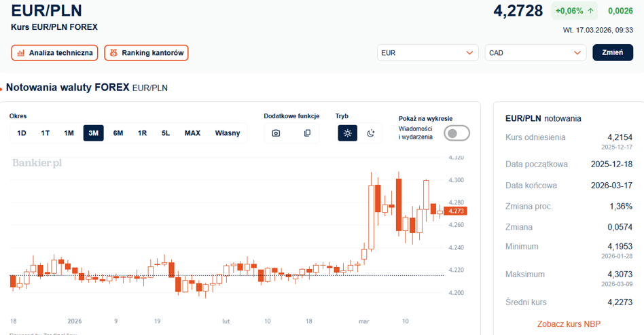Click the EUR/PLN page heading
The width and height of the screenshot is (644, 335).
click(x=46, y=11)
